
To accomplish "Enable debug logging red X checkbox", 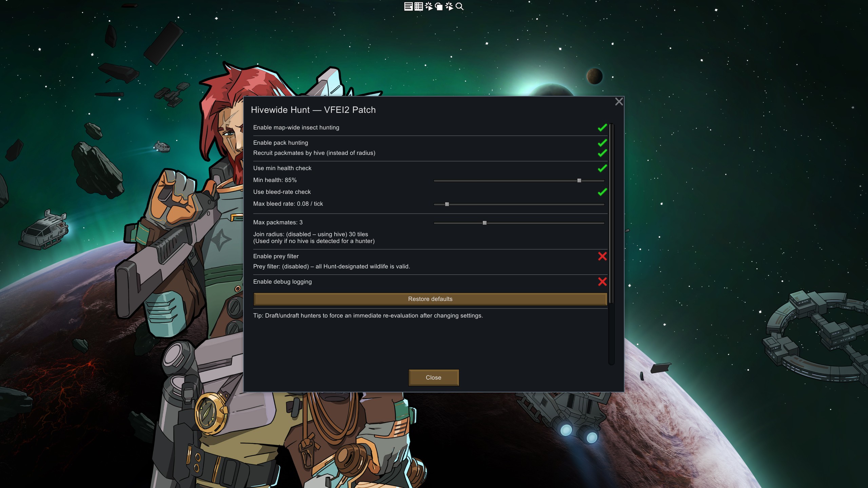I will (x=602, y=282).
